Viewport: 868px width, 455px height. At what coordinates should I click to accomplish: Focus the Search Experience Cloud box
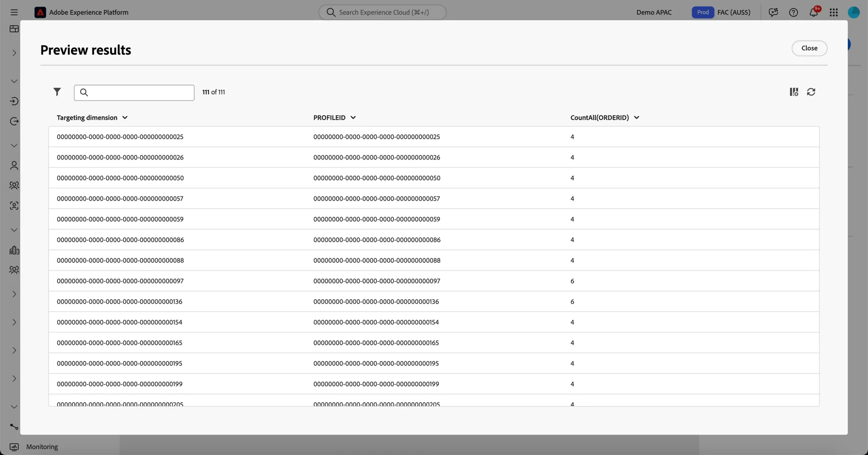point(382,12)
